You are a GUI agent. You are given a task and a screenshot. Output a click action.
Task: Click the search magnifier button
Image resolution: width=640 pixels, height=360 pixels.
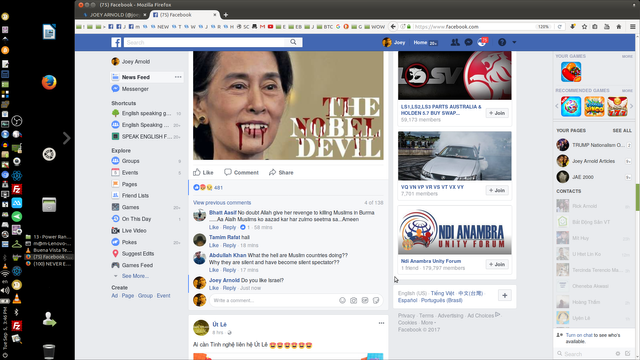click(x=293, y=42)
